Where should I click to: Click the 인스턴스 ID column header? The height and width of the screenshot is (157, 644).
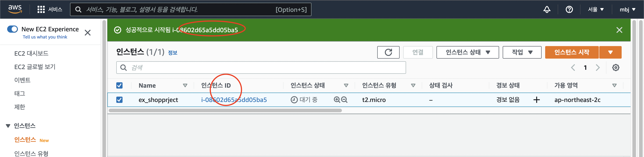pyautogui.click(x=216, y=85)
